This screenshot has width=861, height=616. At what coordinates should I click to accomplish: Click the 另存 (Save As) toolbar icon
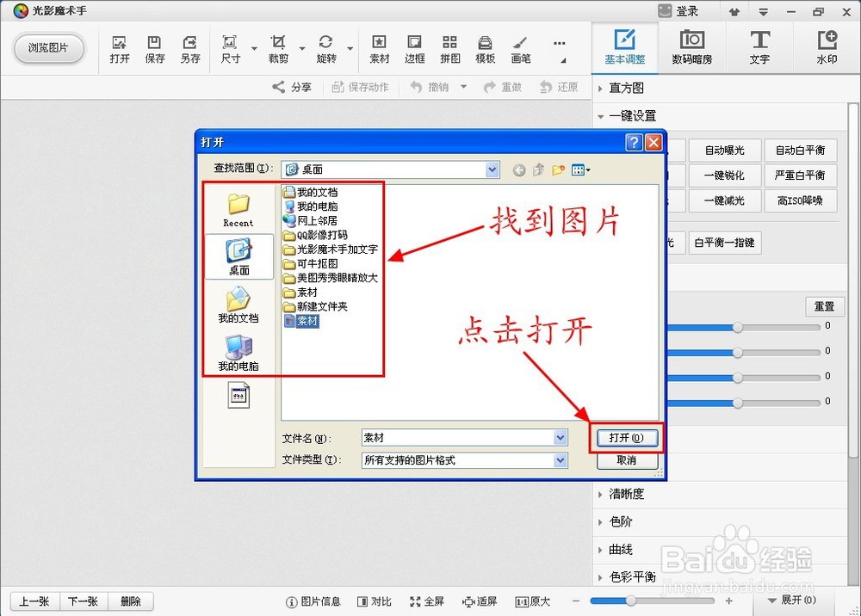click(190, 49)
